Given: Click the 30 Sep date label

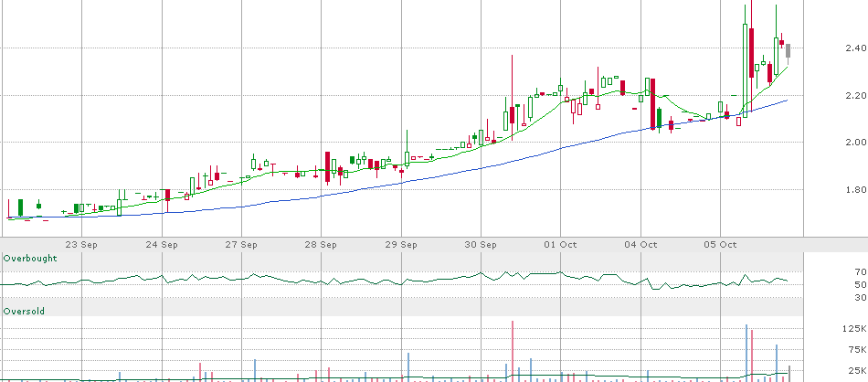Looking at the screenshot, I should (481, 245).
